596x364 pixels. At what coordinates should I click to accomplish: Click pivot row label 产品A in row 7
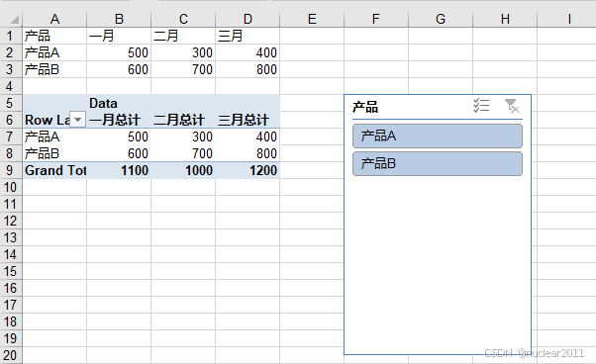(54, 136)
